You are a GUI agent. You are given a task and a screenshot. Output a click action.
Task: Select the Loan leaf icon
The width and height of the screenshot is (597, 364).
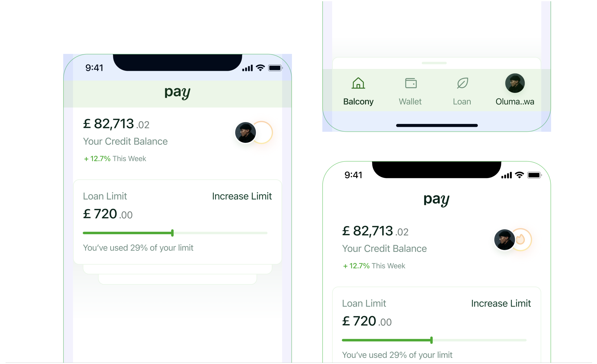[462, 83]
